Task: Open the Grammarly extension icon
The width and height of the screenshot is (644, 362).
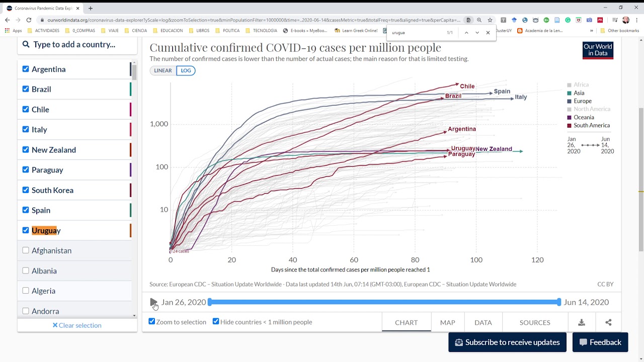Action: tap(568, 20)
